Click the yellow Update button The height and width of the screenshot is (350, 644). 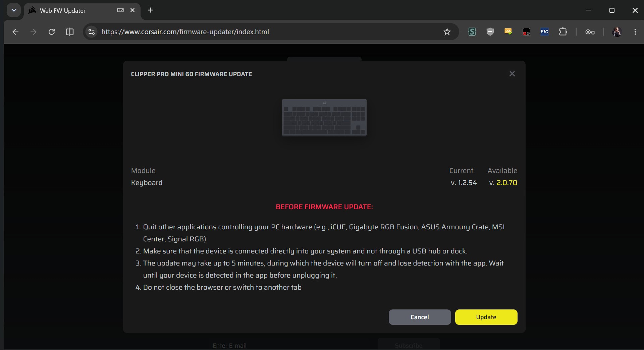coord(486,317)
